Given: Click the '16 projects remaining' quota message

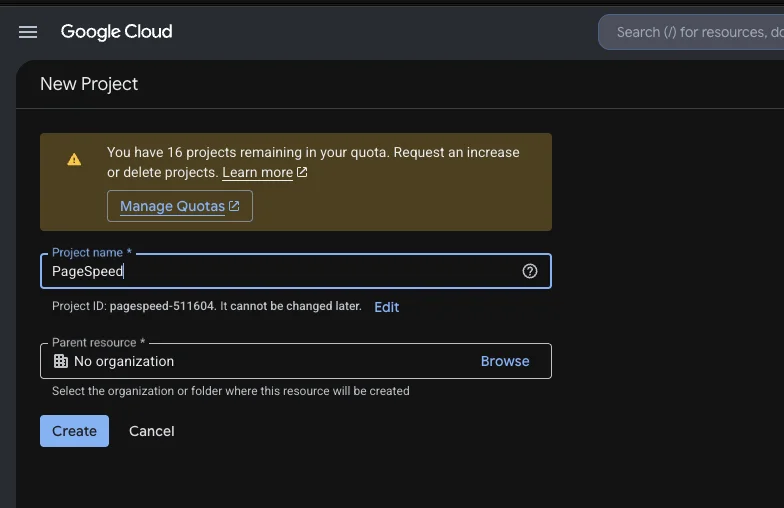Looking at the screenshot, I should [313, 162].
